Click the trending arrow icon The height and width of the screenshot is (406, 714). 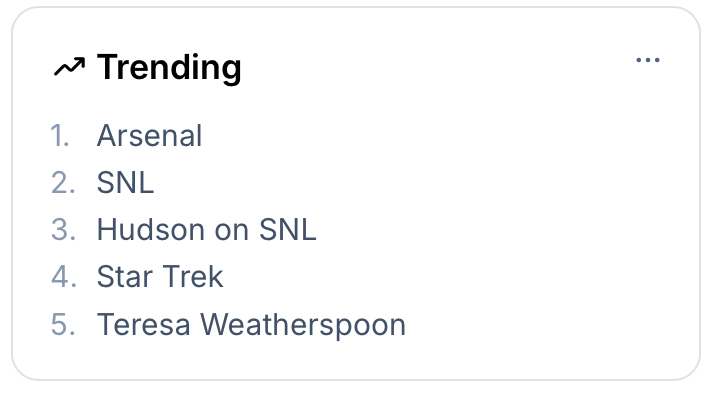pos(69,68)
